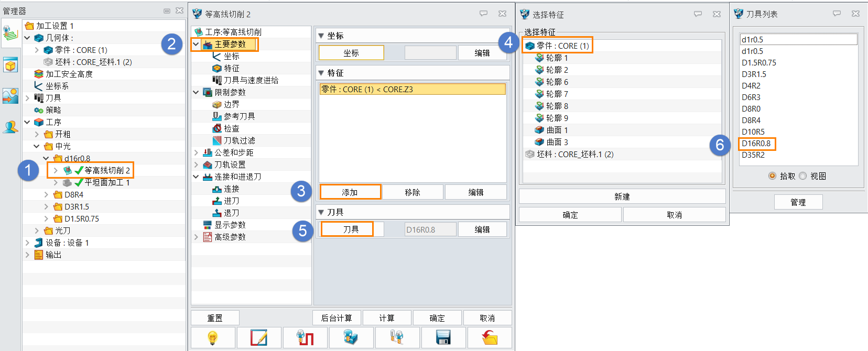Click the 刀具与速度进给 icon
This screenshot has width=868, height=351.
[x=217, y=80]
